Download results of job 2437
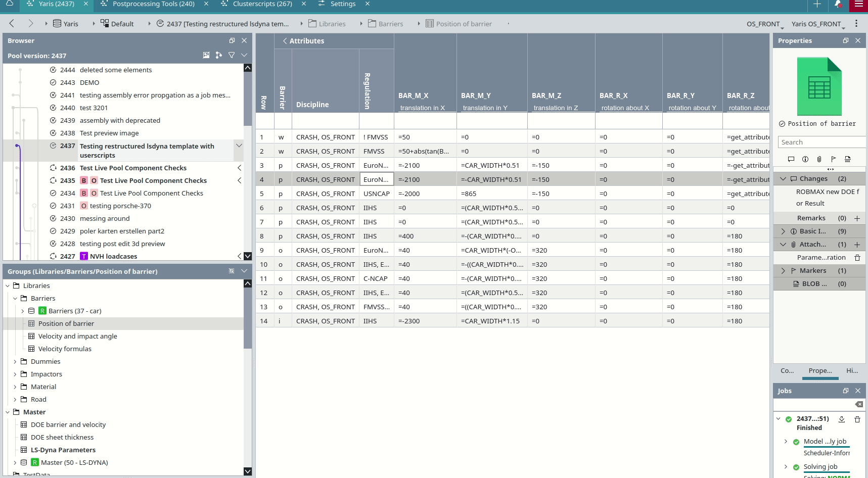The height and width of the screenshot is (478, 868). click(x=842, y=419)
